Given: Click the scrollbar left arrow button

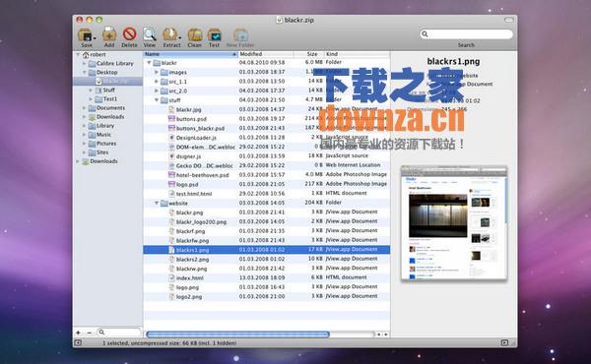Looking at the screenshot, I should pyautogui.click(x=379, y=334).
